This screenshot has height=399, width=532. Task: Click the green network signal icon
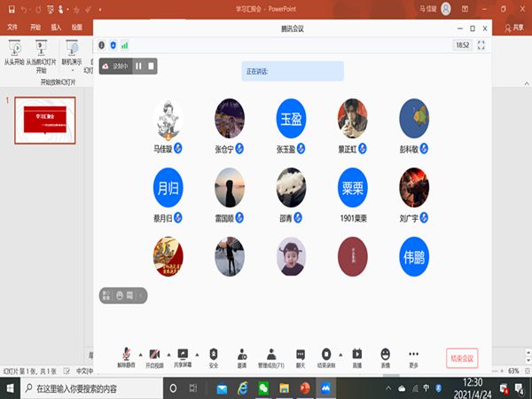tap(124, 44)
